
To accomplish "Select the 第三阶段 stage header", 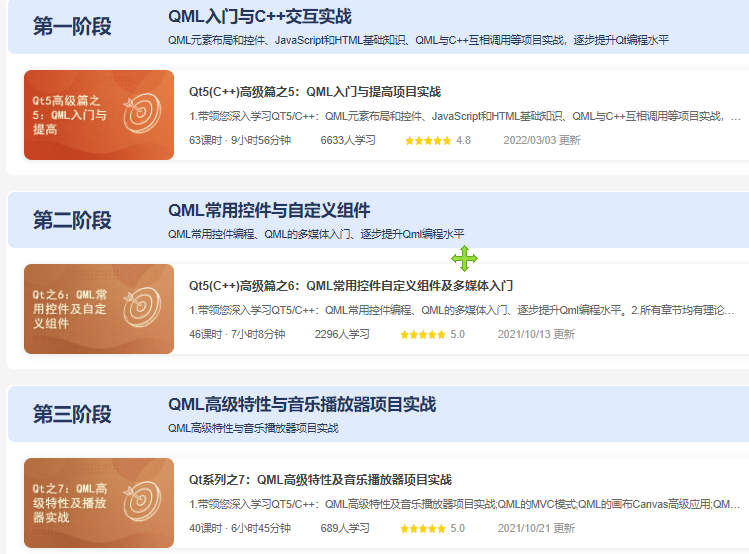I will pyautogui.click(x=72, y=414).
